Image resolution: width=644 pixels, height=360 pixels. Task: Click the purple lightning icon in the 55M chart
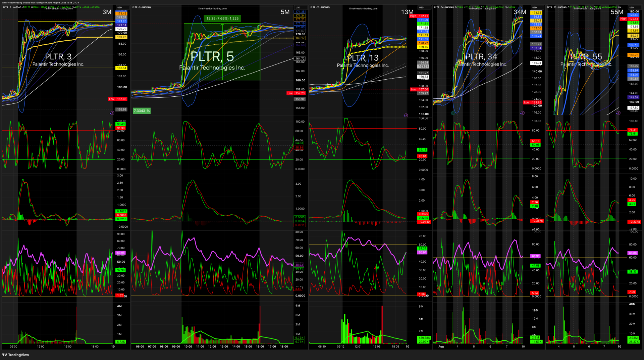pyautogui.click(x=618, y=113)
